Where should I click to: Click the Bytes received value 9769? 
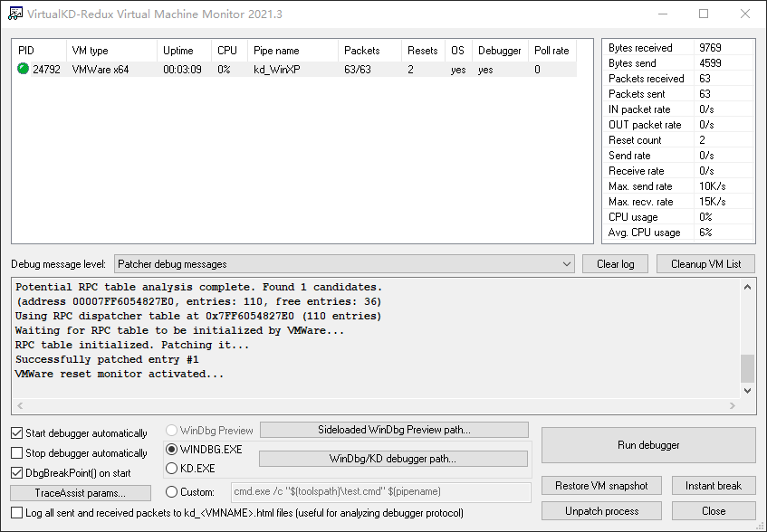[710, 47]
